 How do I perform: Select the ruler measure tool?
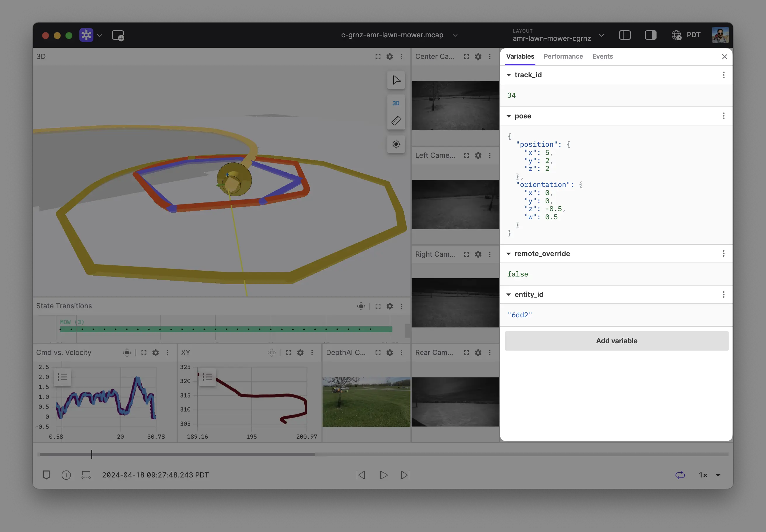point(396,121)
